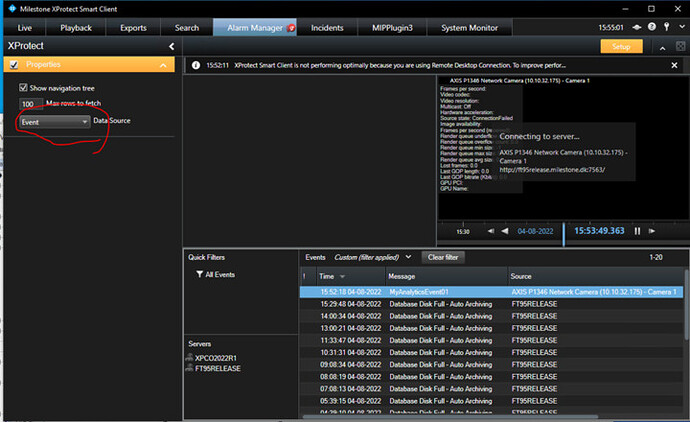Edit the Max rows to fetch field

coord(31,104)
